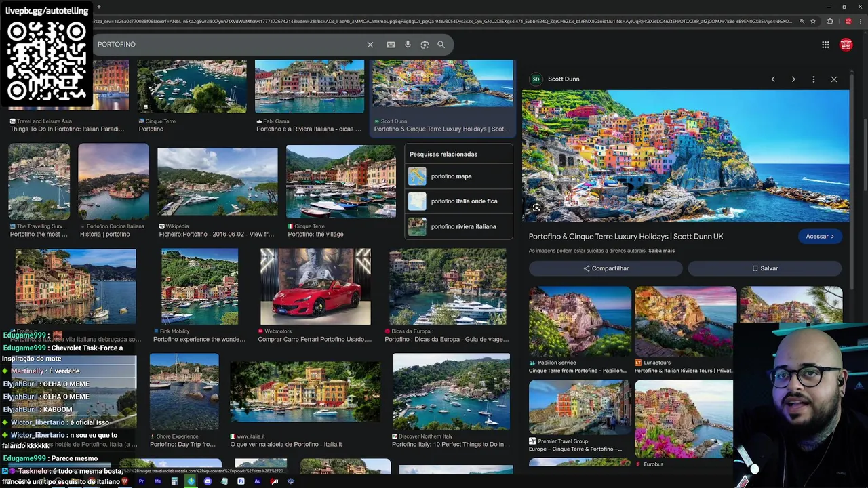Open the large Cinque Terre preview image
Screen dimensions: 868x488
(686, 156)
